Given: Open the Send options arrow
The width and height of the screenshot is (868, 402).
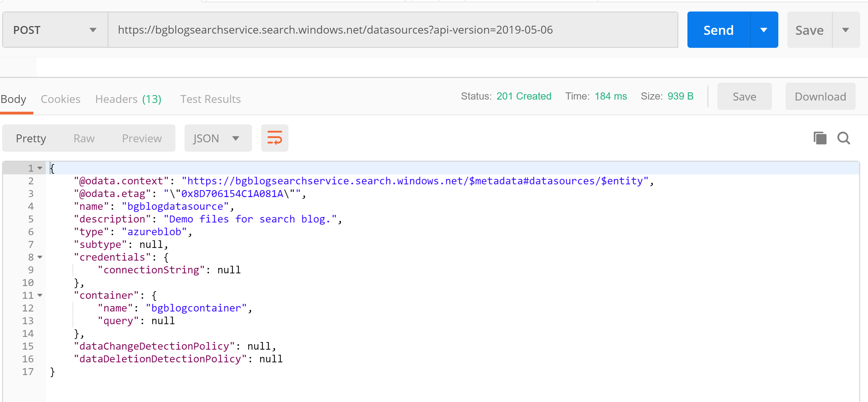Looking at the screenshot, I should click(x=764, y=30).
